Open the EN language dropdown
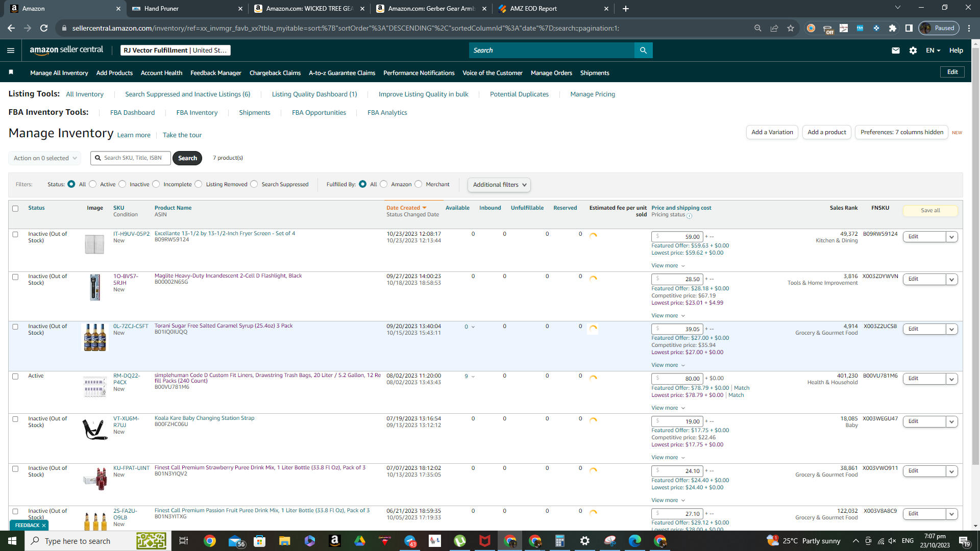980x551 pixels. (x=933, y=51)
